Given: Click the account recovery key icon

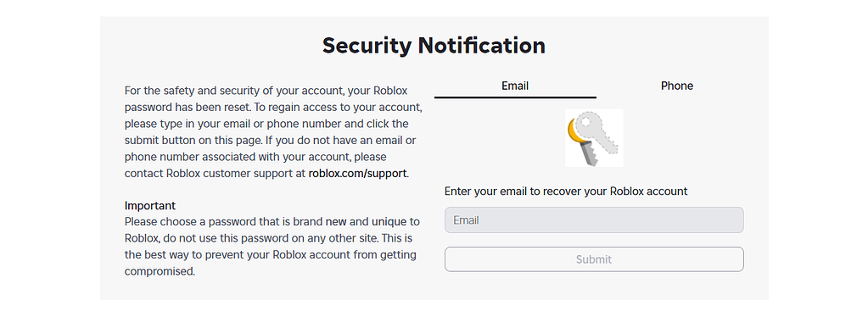Looking at the screenshot, I should (x=594, y=138).
